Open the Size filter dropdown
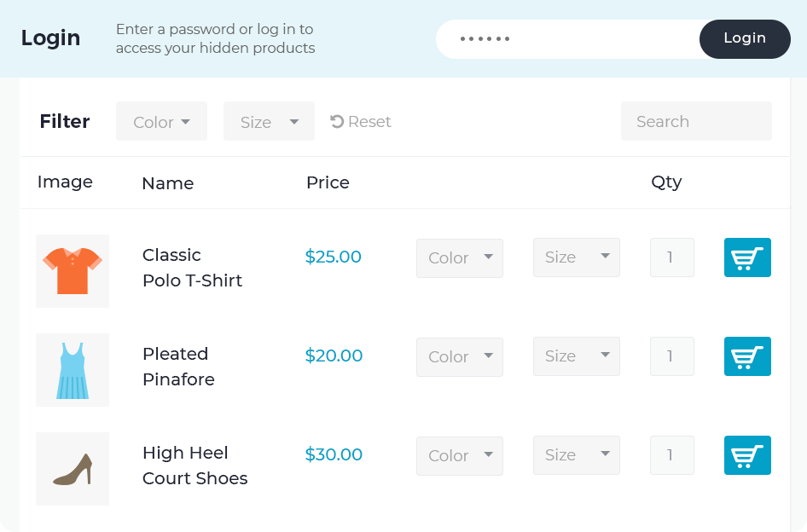Screen dimensions: 807x532 click(x=269, y=121)
